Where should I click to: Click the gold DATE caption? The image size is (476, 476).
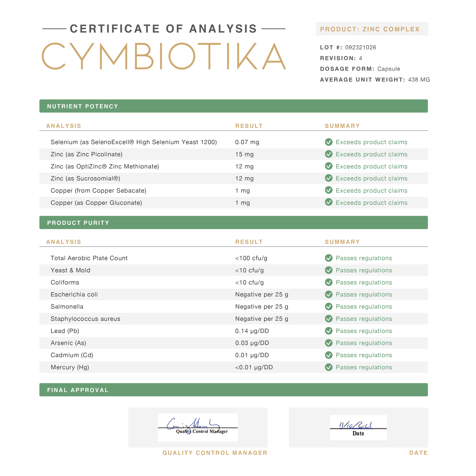(x=419, y=453)
